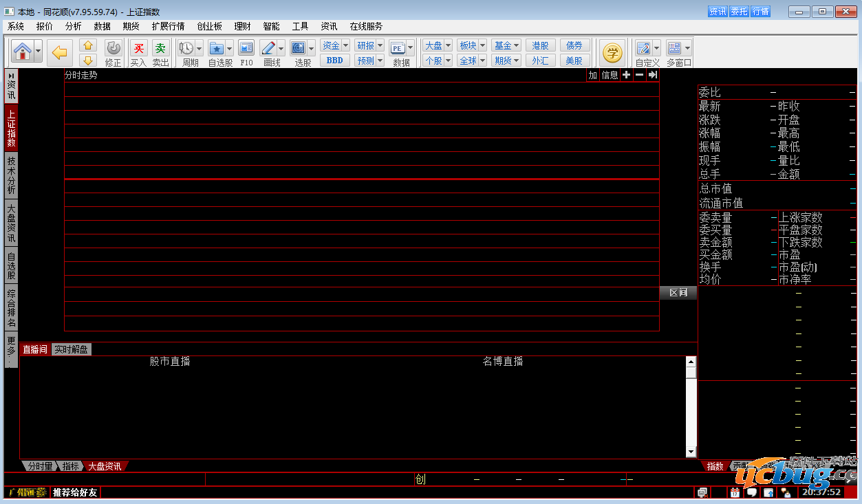This screenshot has height=504, width=862.
Task: Toggle the 行情 button in title bar
Action: (760, 12)
